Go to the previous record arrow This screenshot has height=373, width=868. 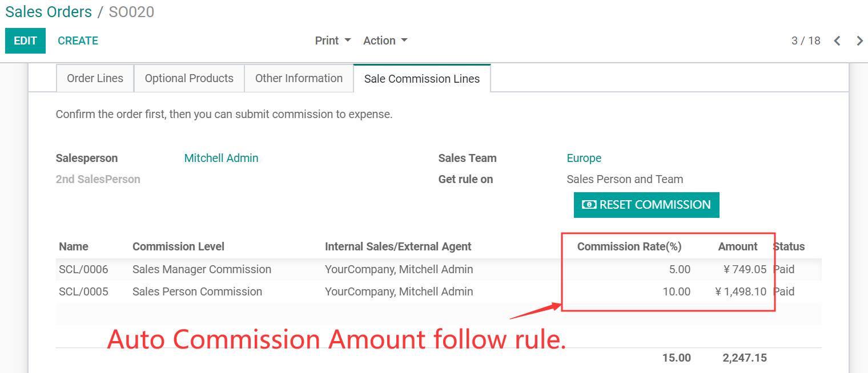(837, 40)
